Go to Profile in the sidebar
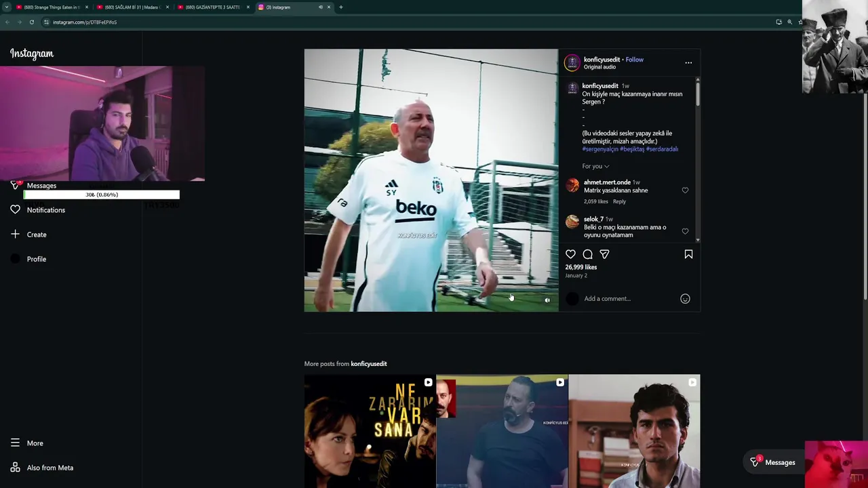This screenshot has height=488, width=868. pyautogui.click(x=37, y=259)
